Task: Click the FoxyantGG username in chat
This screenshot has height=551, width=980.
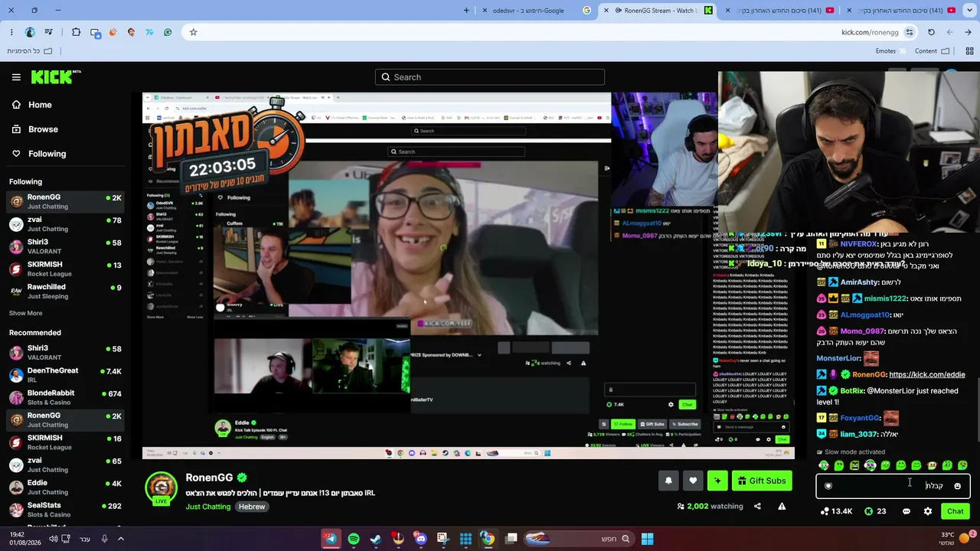Action: click(x=860, y=419)
